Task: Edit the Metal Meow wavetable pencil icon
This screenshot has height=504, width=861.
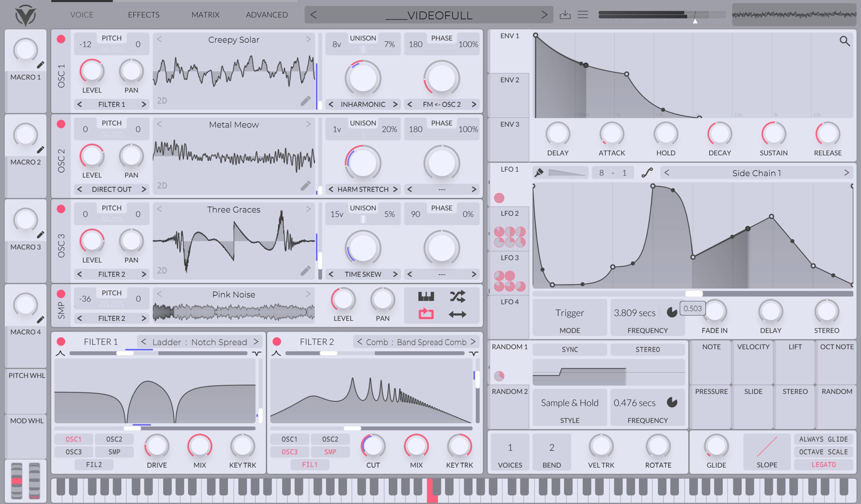Action: tap(305, 185)
